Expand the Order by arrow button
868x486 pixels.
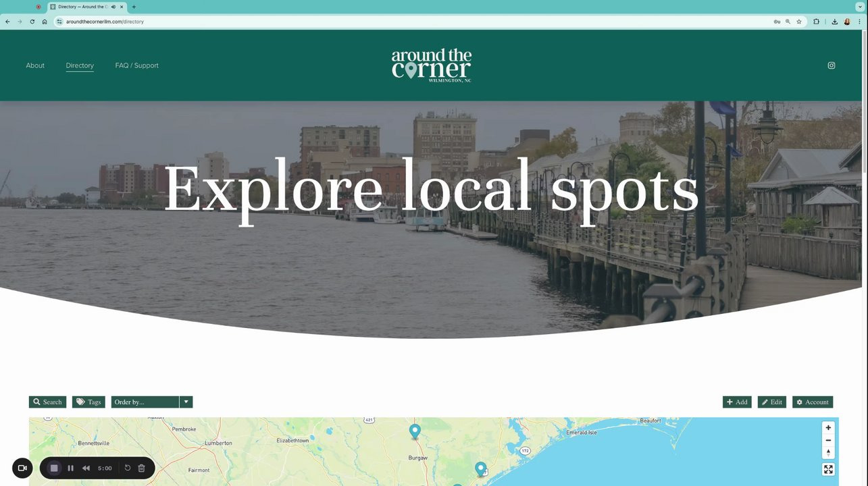(186, 402)
